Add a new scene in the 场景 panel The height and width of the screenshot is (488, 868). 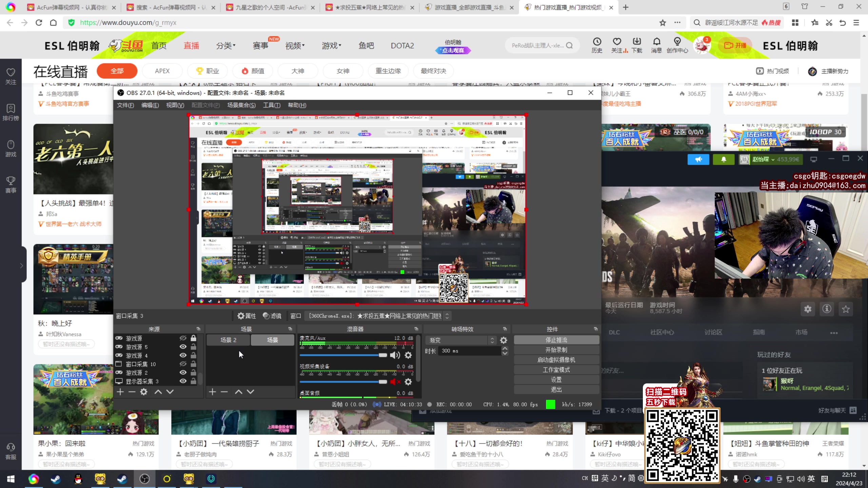tap(212, 392)
